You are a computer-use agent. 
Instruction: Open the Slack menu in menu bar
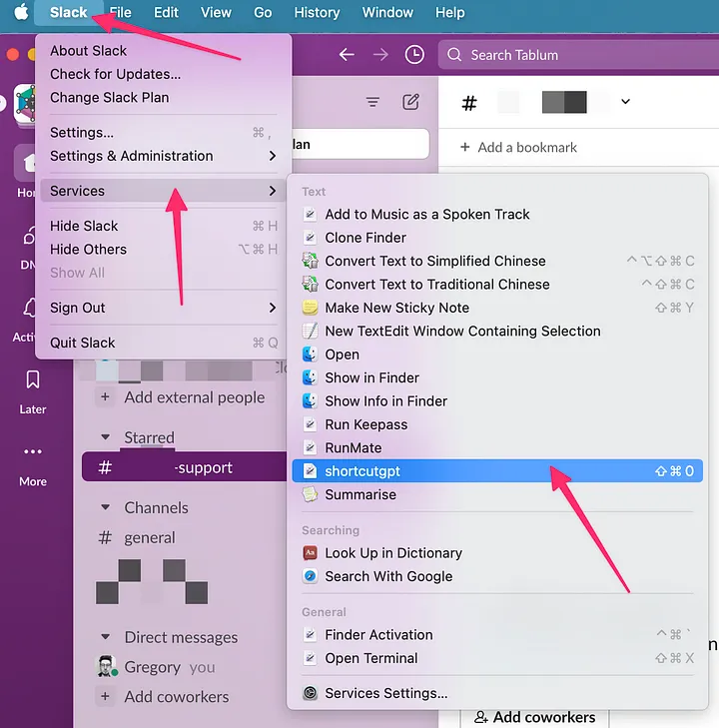[68, 12]
